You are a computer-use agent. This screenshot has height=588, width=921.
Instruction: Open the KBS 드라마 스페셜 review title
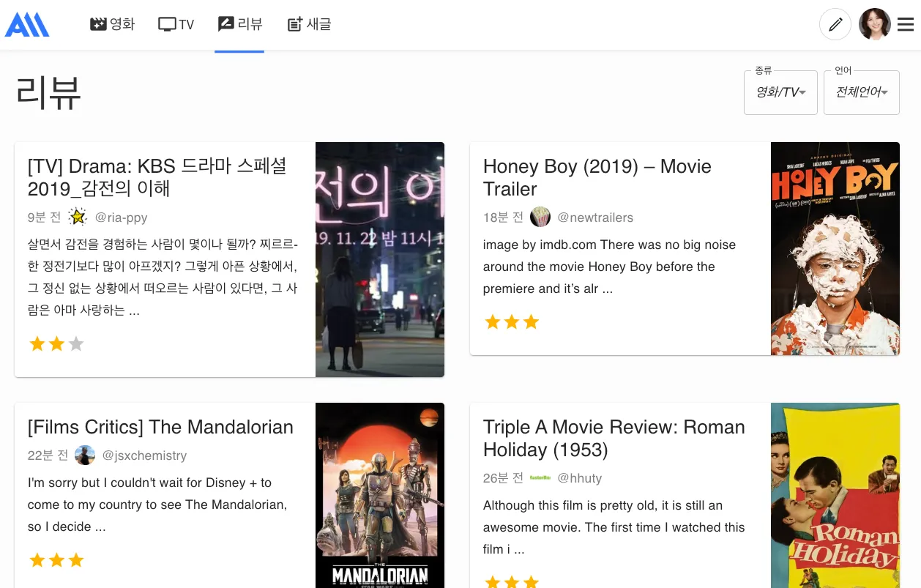pos(157,177)
